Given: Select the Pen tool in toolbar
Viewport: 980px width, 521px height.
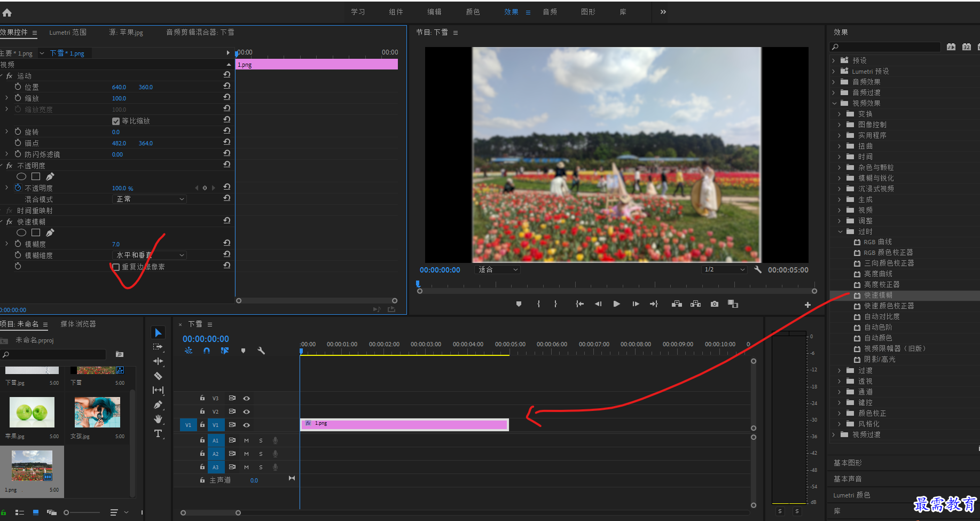Looking at the screenshot, I should click(158, 405).
